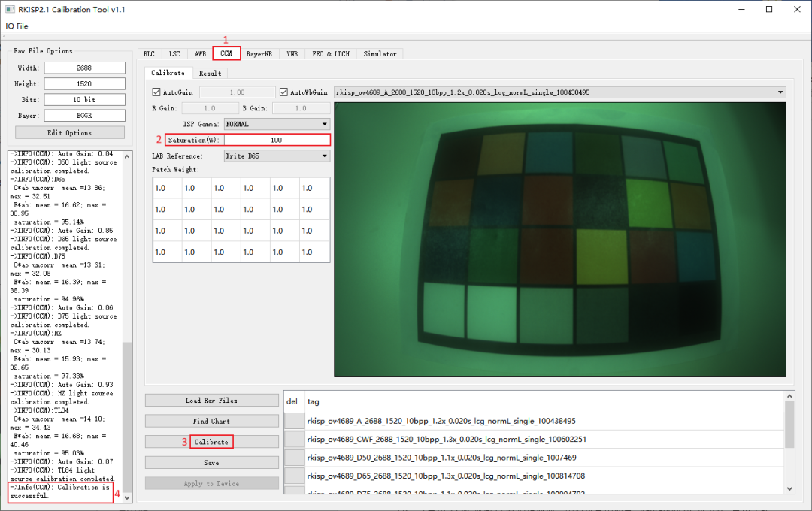Click delete box for the A light source file
The width and height of the screenshot is (812, 511).
295,421
